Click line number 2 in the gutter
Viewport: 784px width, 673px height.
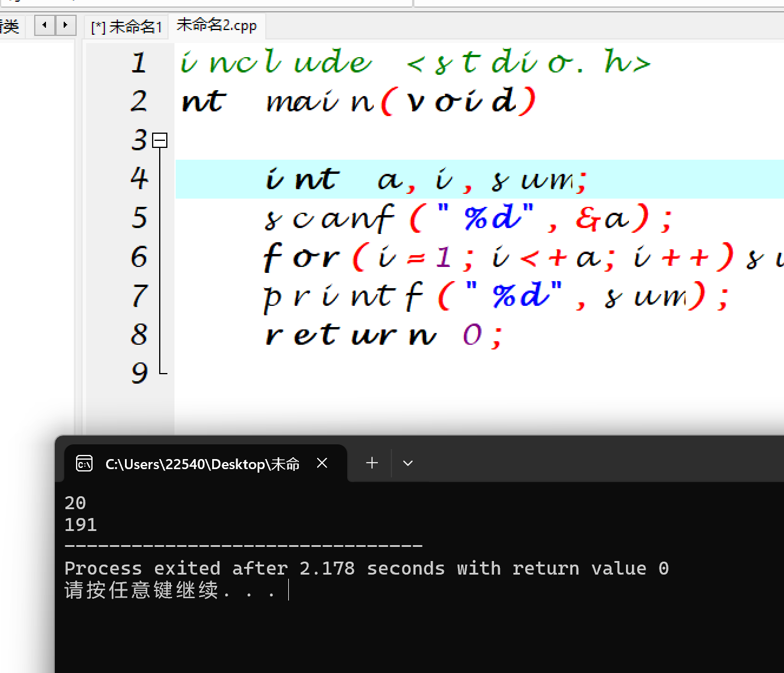(139, 101)
